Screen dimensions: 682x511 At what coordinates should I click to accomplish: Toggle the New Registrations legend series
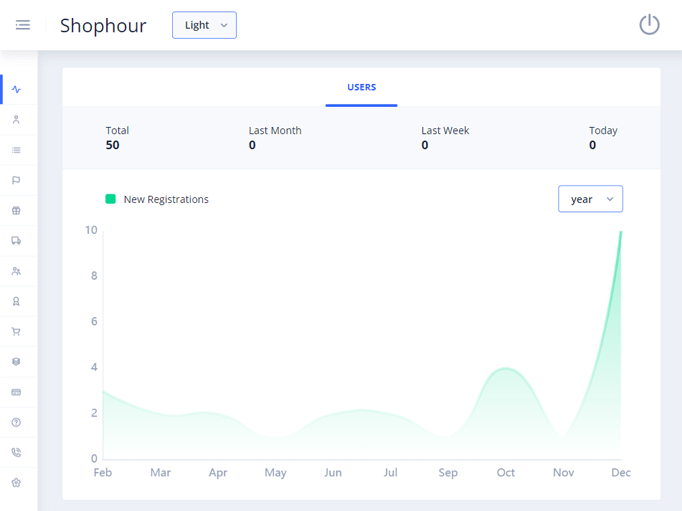click(x=165, y=199)
